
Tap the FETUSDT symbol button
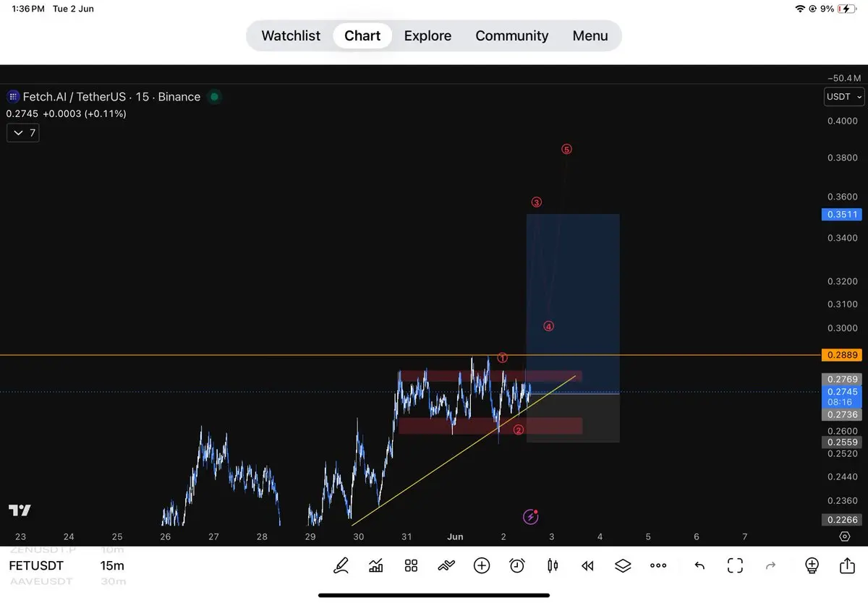(x=36, y=566)
